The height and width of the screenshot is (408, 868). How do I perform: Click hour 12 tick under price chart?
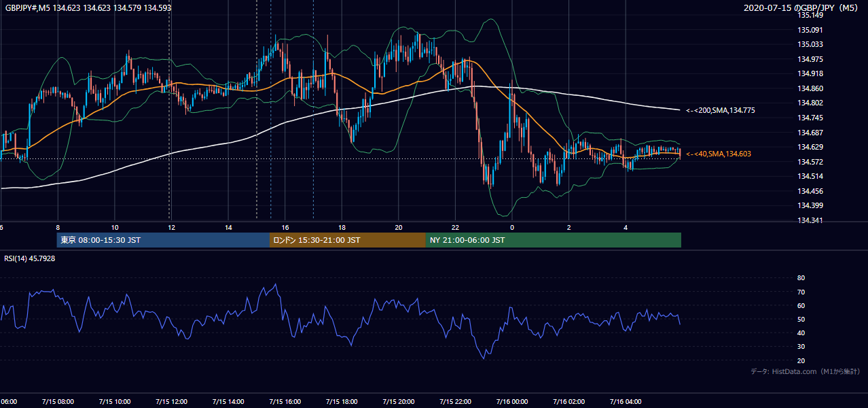(171, 228)
